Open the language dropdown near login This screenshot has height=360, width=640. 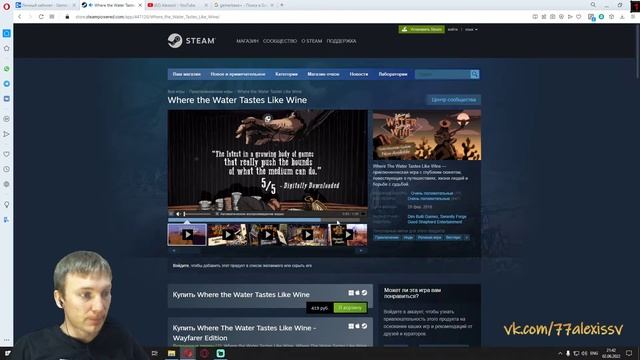click(471, 29)
